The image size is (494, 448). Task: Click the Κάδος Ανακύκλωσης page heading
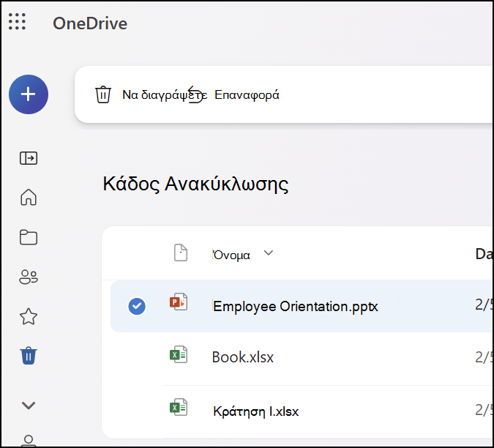tap(195, 184)
